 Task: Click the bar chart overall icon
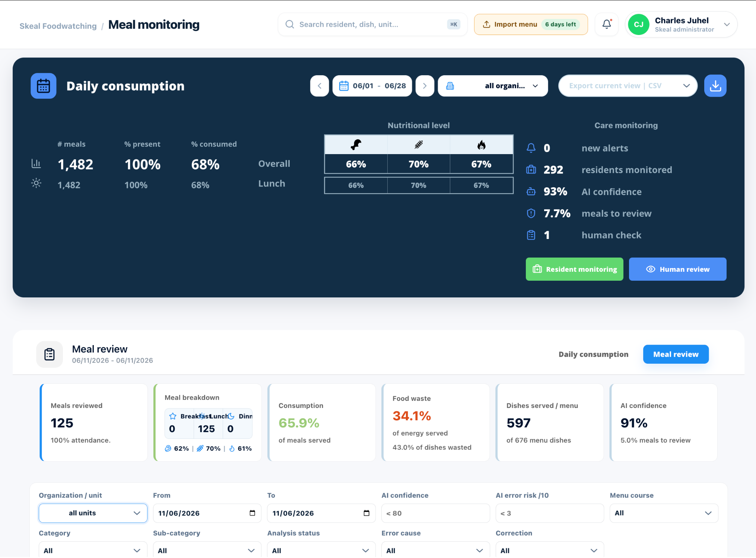(36, 164)
